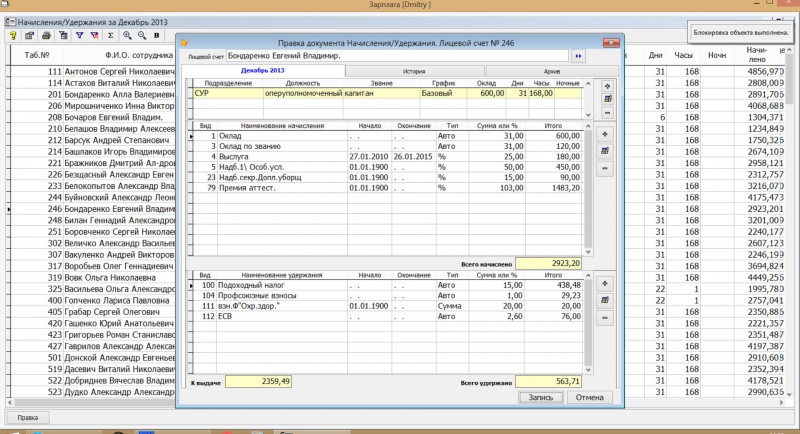Image resolution: width=800 pixels, height=434 pixels.
Task: Click the Базовый график cell
Action: pos(443,93)
